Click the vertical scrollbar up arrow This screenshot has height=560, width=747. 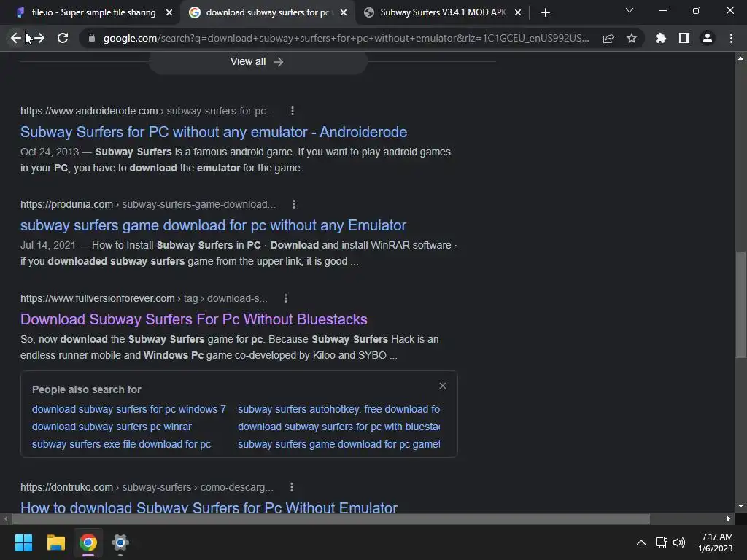(740, 58)
